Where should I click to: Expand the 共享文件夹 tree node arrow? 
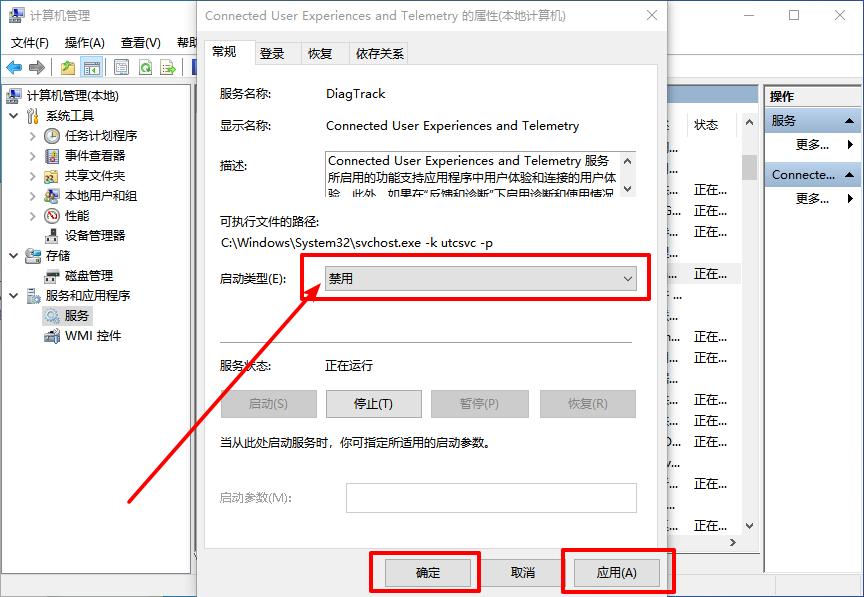(33, 175)
